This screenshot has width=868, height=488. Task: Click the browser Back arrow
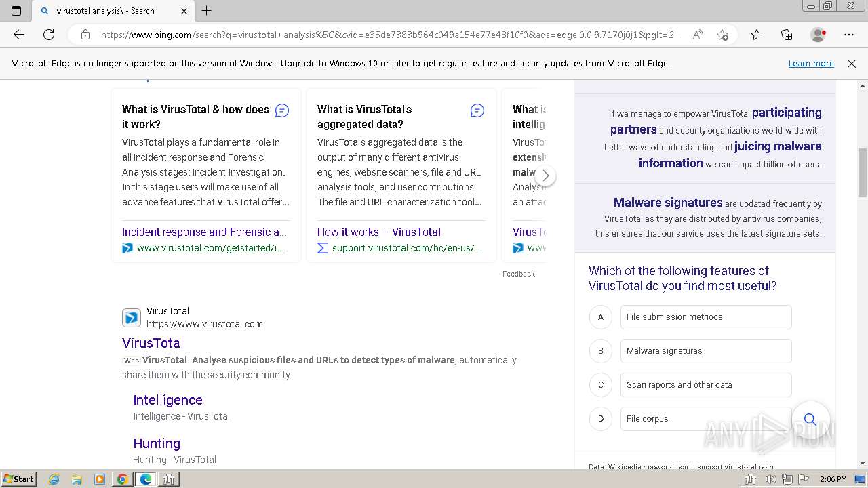pyautogui.click(x=19, y=35)
